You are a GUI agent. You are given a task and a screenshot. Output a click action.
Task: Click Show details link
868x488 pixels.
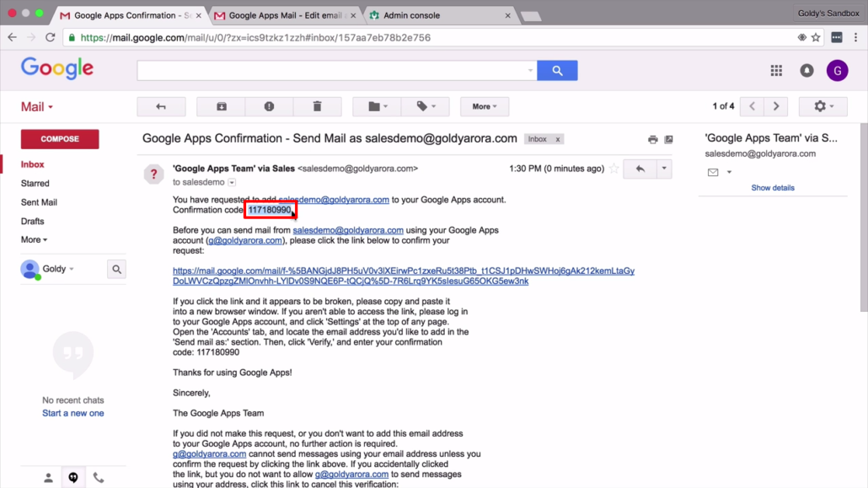[x=772, y=188]
